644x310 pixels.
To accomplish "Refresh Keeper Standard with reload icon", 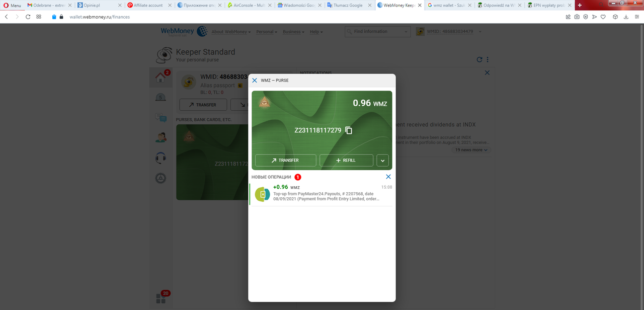I will pyautogui.click(x=479, y=59).
